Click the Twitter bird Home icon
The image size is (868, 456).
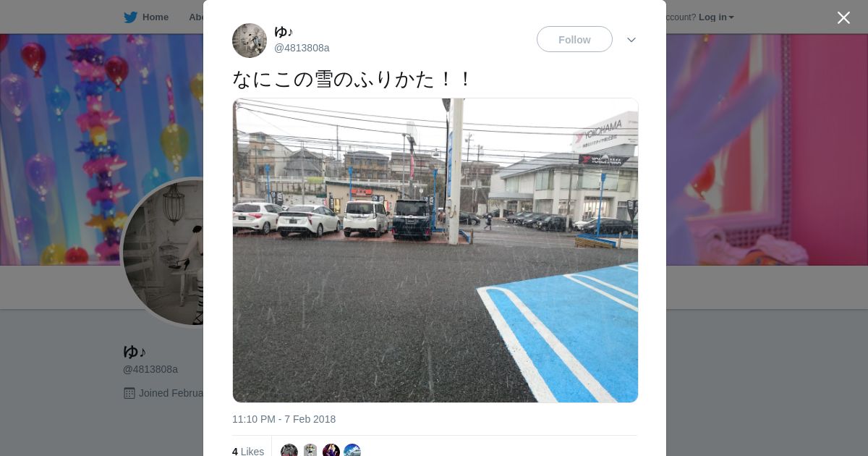pyautogui.click(x=130, y=17)
